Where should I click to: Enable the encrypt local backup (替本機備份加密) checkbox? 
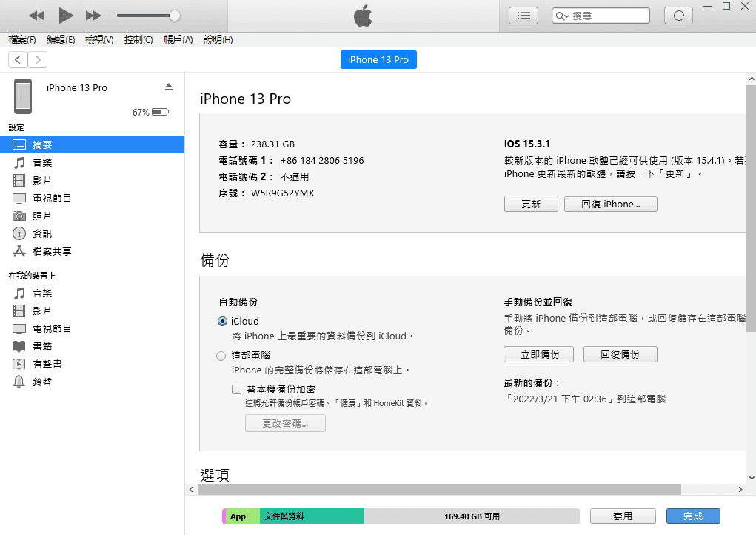[x=237, y=389]
